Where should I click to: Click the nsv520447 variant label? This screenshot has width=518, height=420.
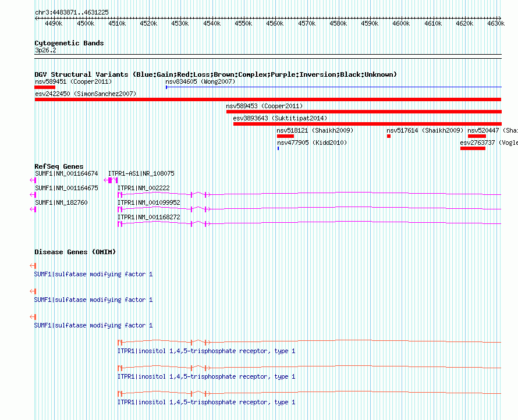coord(492,130)
